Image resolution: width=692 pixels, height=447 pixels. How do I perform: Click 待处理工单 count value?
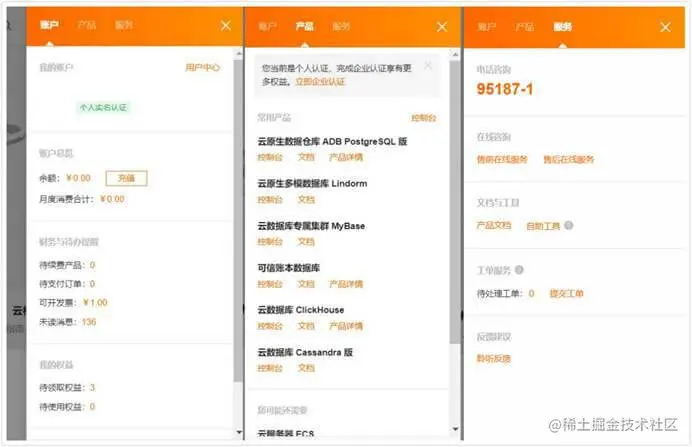coord(531,293)
